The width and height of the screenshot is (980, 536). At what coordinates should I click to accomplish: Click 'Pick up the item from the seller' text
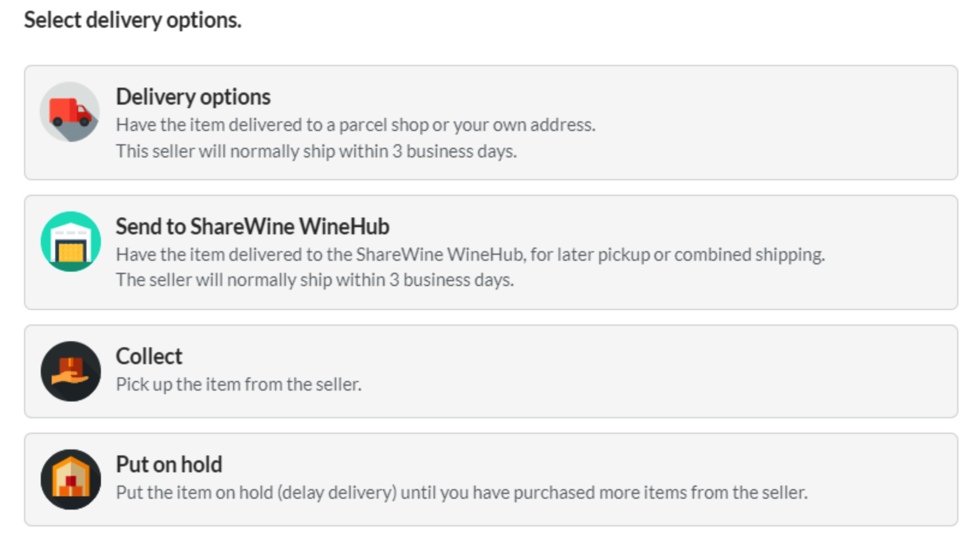click(x=238, y=384)
